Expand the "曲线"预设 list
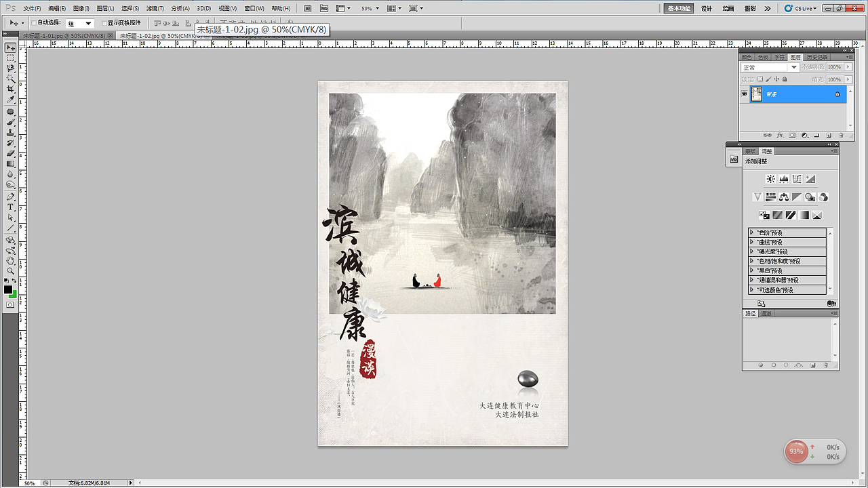Image resolution: width=868 pixels, height=488 pixels. tap(752, 242)
